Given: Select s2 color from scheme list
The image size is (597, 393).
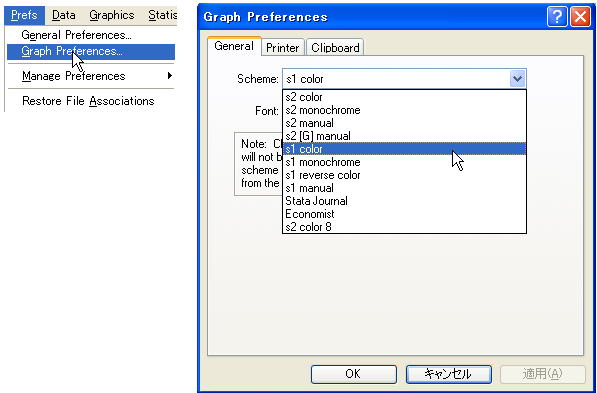Looking at the screenshot, I should (404, 97).
